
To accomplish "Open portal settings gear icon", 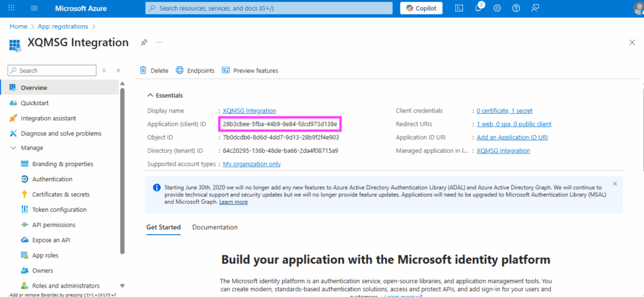I will [x=497, y=8].
